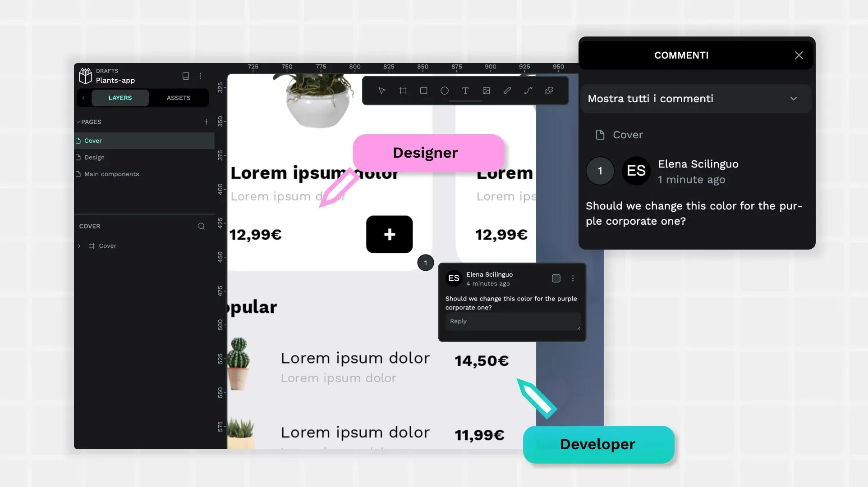Select the Cover page in pages list

tap(92, 141)
